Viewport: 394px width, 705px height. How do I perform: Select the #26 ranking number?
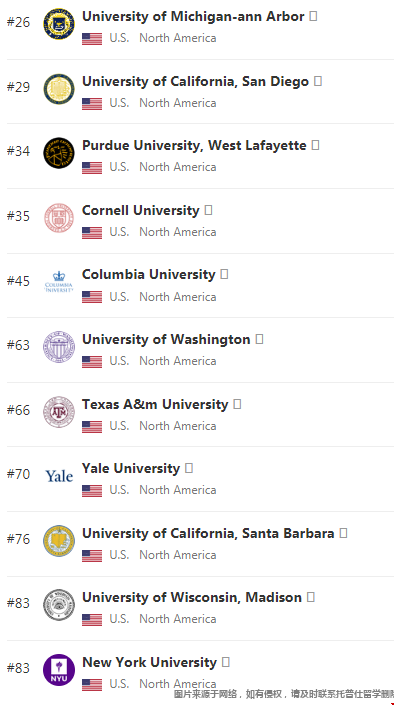(18, 22)
